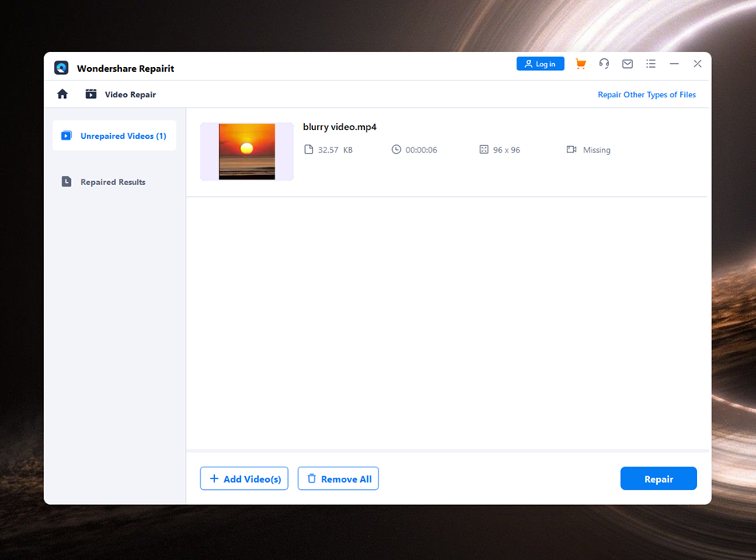Open the list menu icon
This screenshot has height=560, width=756.
click(x=651, y=64)
